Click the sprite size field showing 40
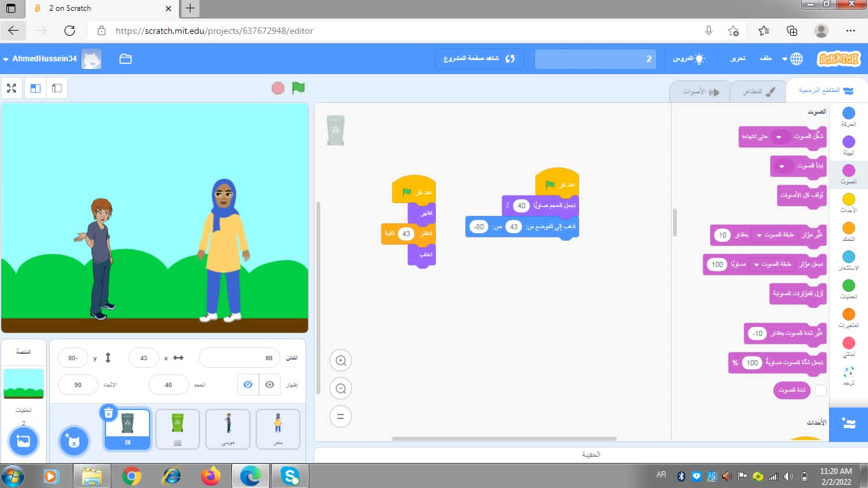Image resolution: width=868 pixels, height=488 pixels. click(x=169, y=385)
